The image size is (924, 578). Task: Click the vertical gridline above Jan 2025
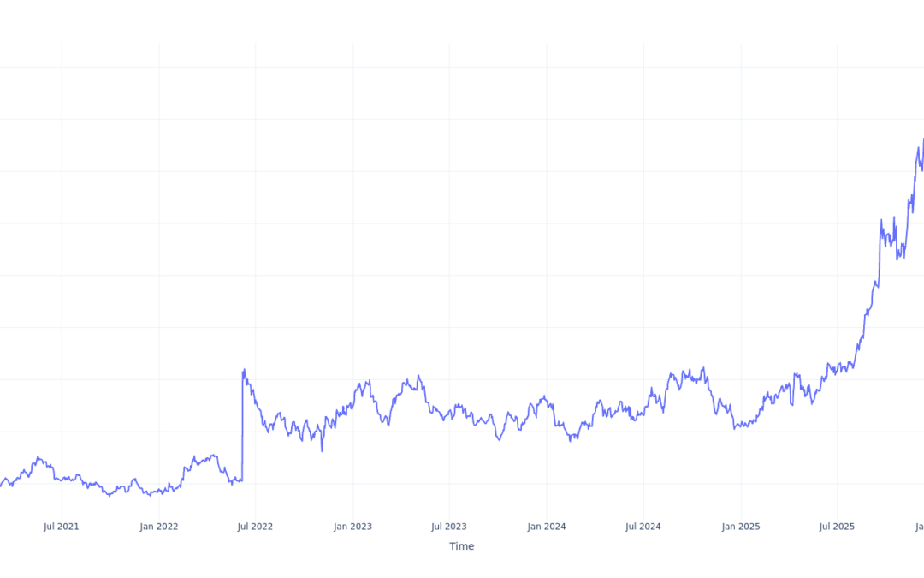point(741,257)
